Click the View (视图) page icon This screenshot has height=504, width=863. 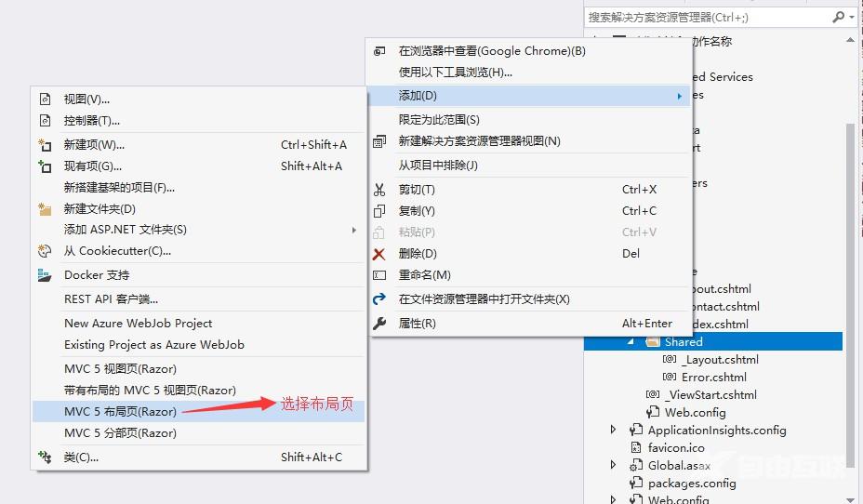(46, 99)
